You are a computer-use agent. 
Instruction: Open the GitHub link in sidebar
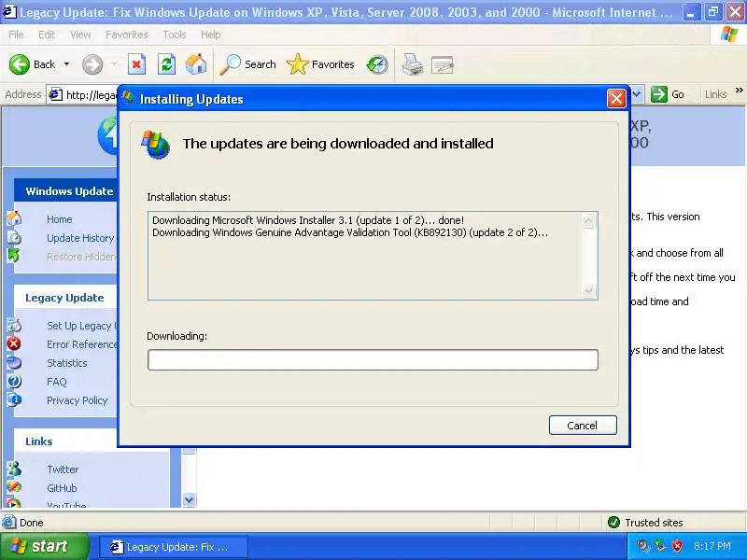pyautogui.click(x=62, y=488)
